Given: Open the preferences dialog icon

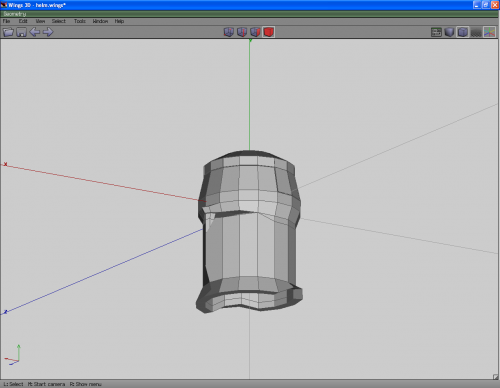Looking at the screenshot, I should tap(436, 32).
